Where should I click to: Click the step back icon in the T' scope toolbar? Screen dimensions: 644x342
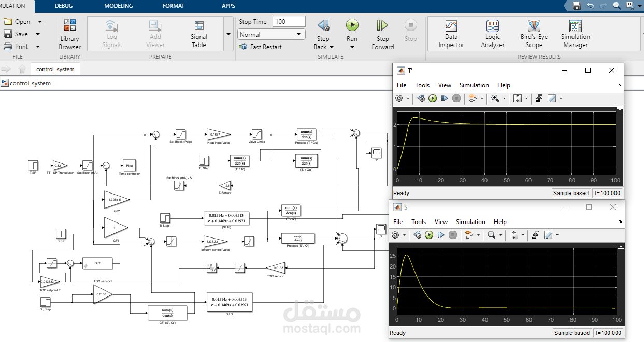click(x=421, y=98)
